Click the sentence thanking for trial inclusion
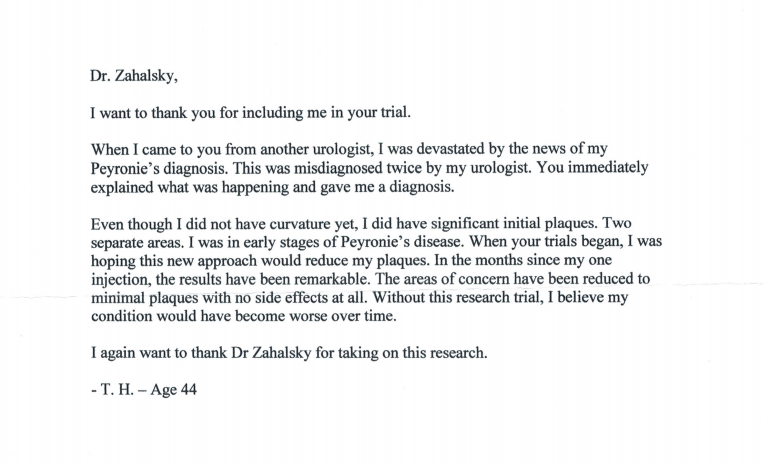This screenshot has width=768, height=465. [x=250, y=113]
